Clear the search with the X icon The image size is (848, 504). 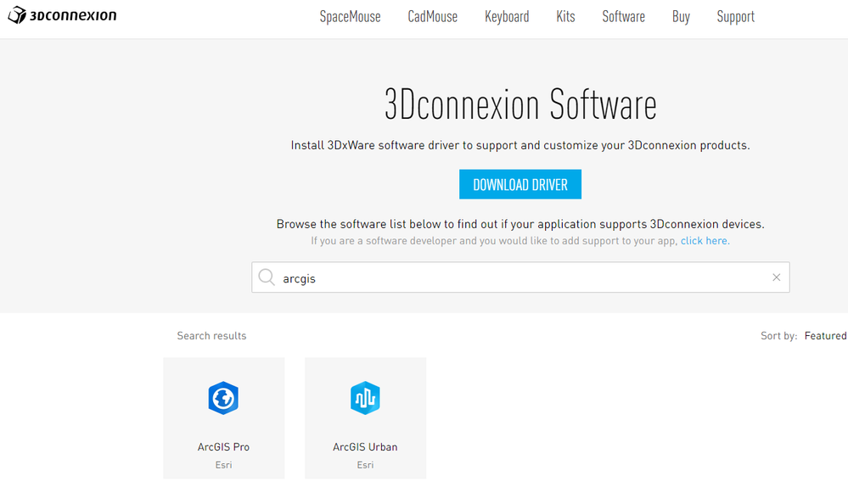click(x=776, y=277)
